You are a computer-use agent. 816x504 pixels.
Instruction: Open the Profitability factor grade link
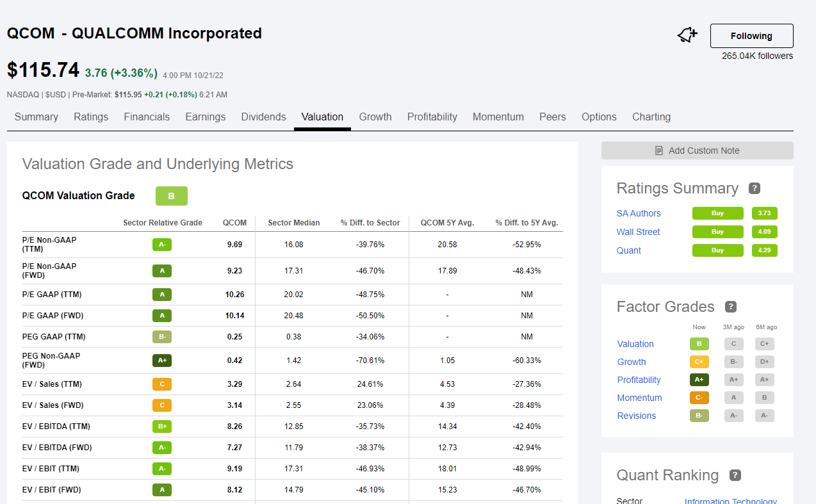tap(639, 380)
